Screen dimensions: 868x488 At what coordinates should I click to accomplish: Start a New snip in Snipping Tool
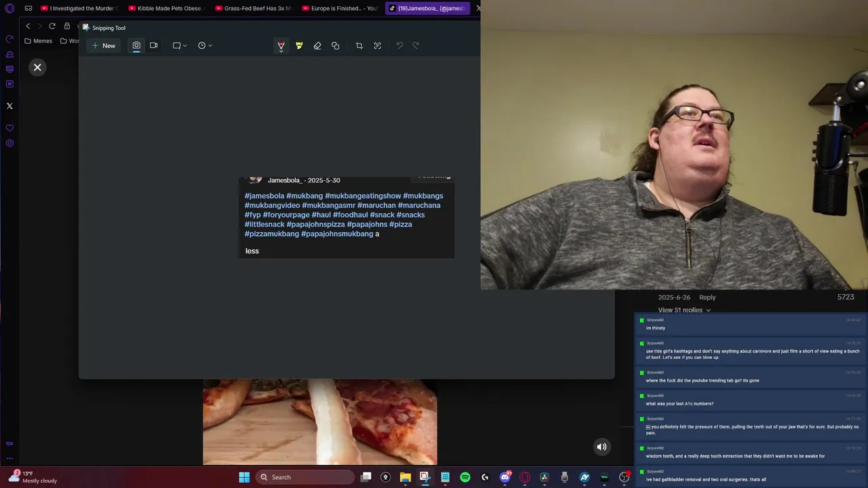[x=104, y=45]
